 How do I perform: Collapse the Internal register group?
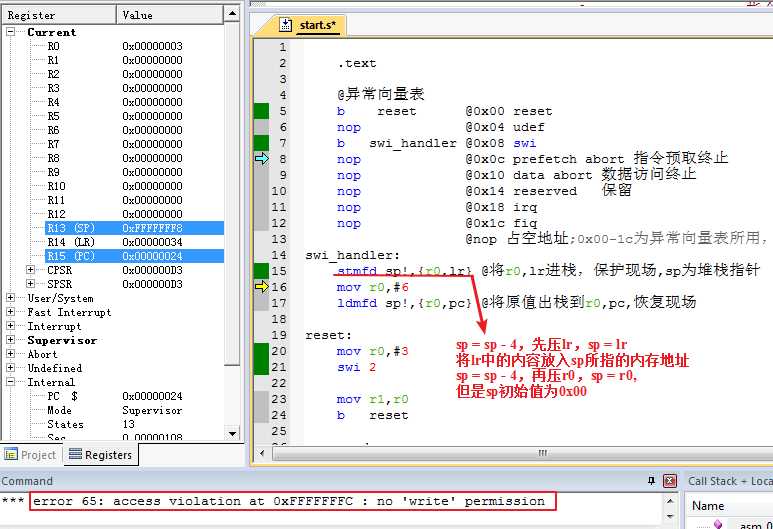10,382
